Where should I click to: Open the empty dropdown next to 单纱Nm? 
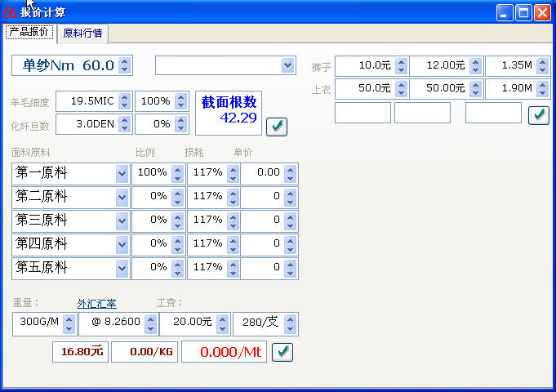[287, 65]
